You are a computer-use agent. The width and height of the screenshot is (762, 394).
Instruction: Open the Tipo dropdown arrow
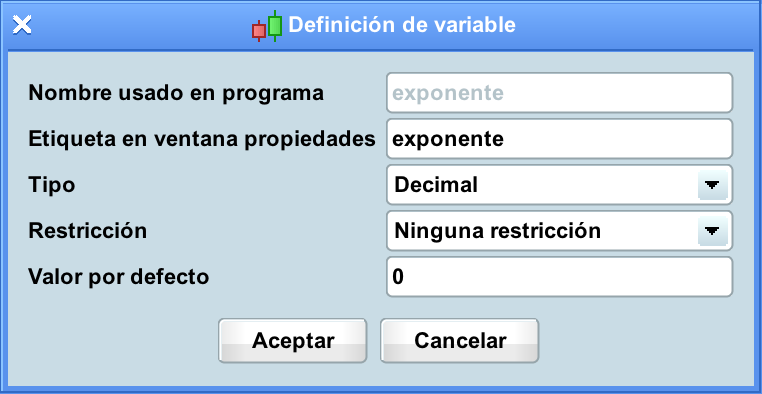tap(712, 185)
